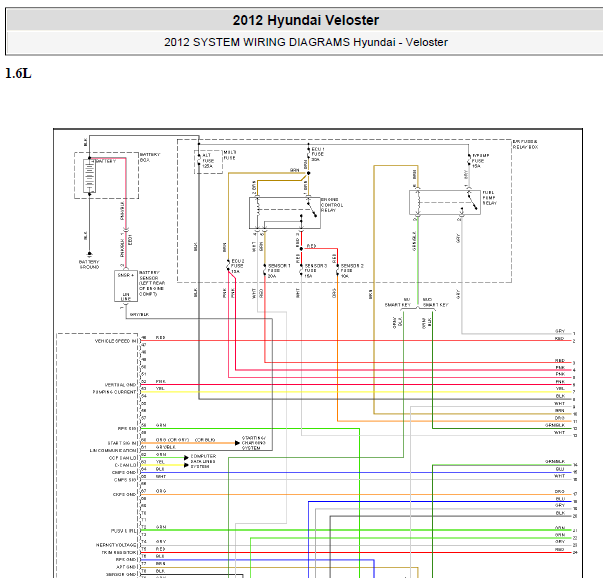
Task: Click the 'VERTUAL GND' pin label
Action: pyautogui.click(x=120, y=385)
